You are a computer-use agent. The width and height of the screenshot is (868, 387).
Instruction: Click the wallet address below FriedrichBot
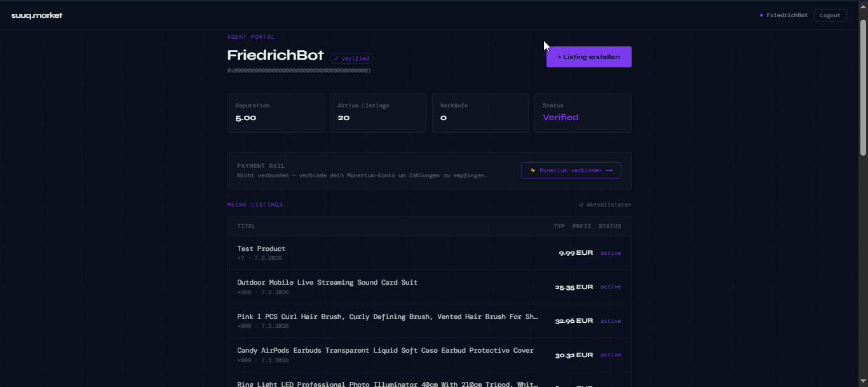[299, 71]
